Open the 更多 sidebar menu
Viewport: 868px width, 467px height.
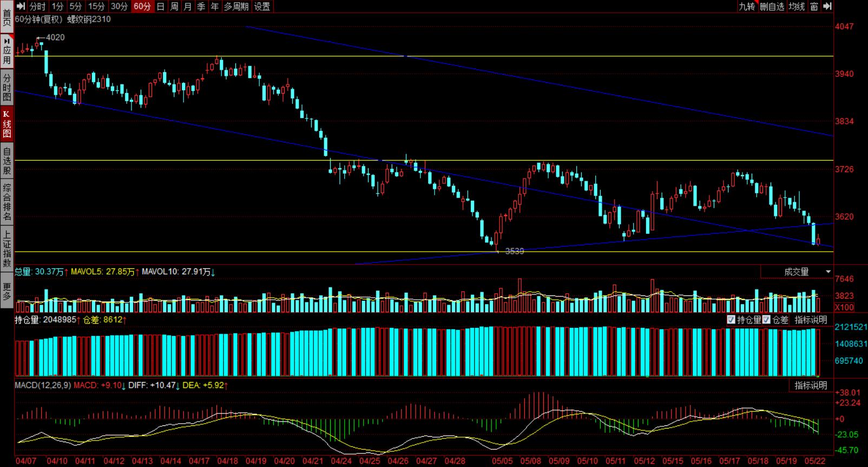coord(6,292)
